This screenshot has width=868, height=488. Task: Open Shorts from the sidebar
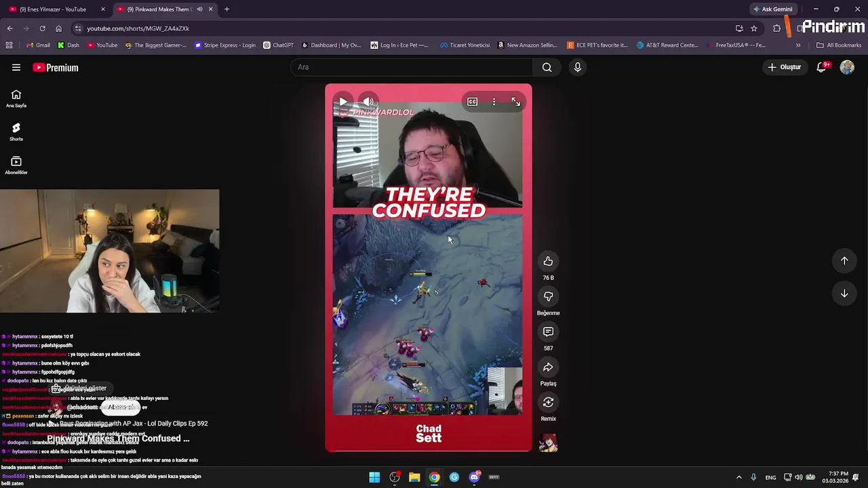coord(16,132)
